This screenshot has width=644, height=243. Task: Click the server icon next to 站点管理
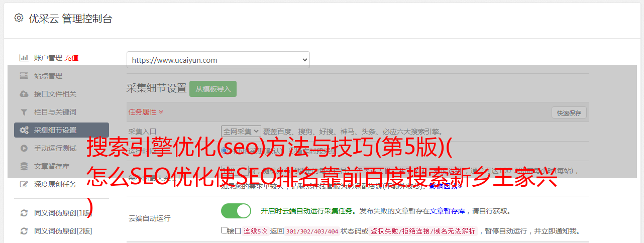click(x=24, y=76)
